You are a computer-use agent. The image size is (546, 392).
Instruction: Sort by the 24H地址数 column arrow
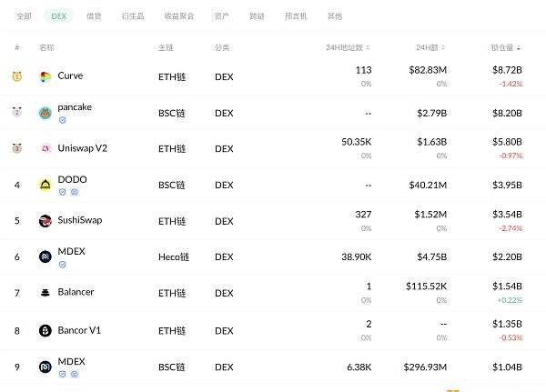click(368, 47)
